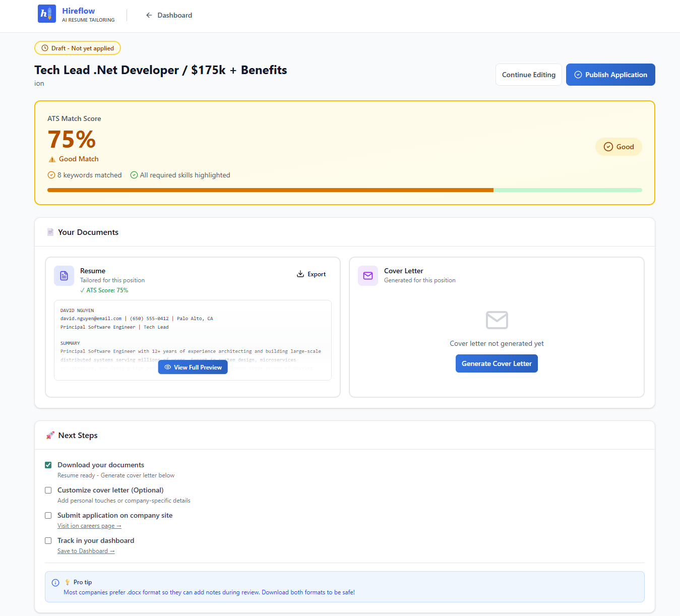Open Visit ion careers page link
The image size is (680, 616).
pyautogui.click(x=89, y=526)
